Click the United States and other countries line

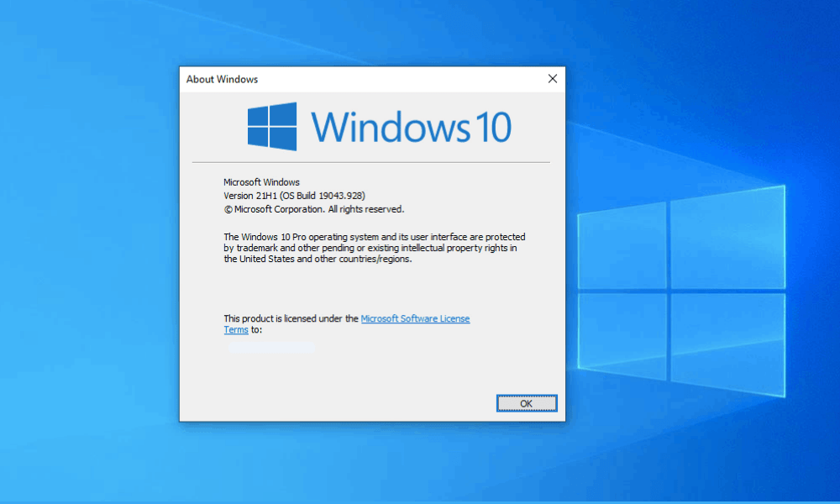(318, 260)
